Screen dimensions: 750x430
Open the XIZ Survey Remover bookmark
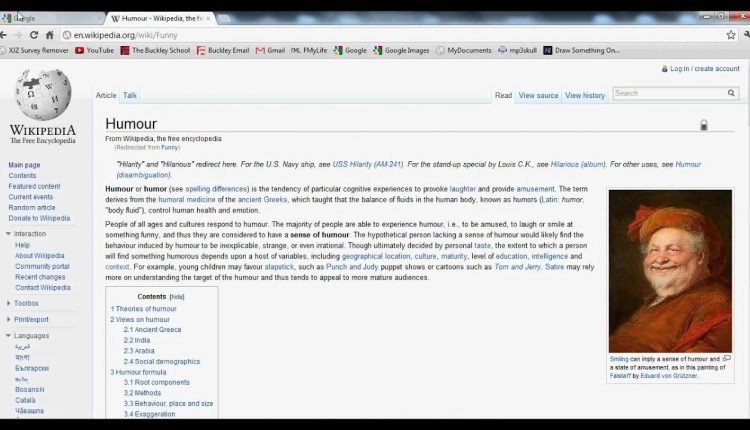(x=34, y=50)
